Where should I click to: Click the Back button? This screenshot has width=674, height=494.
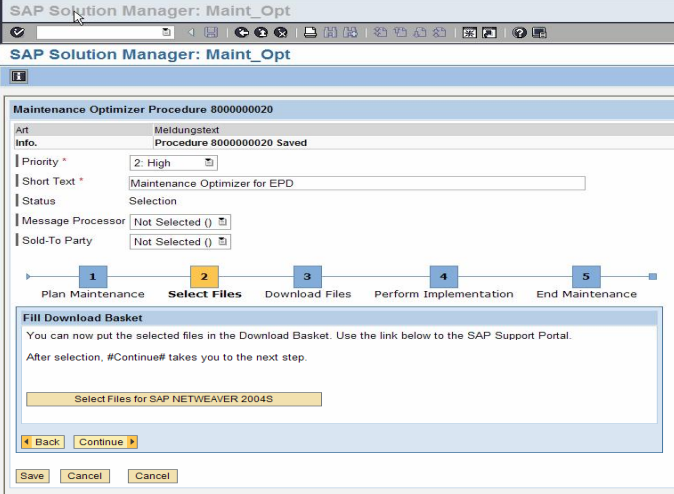pos(43,442)
